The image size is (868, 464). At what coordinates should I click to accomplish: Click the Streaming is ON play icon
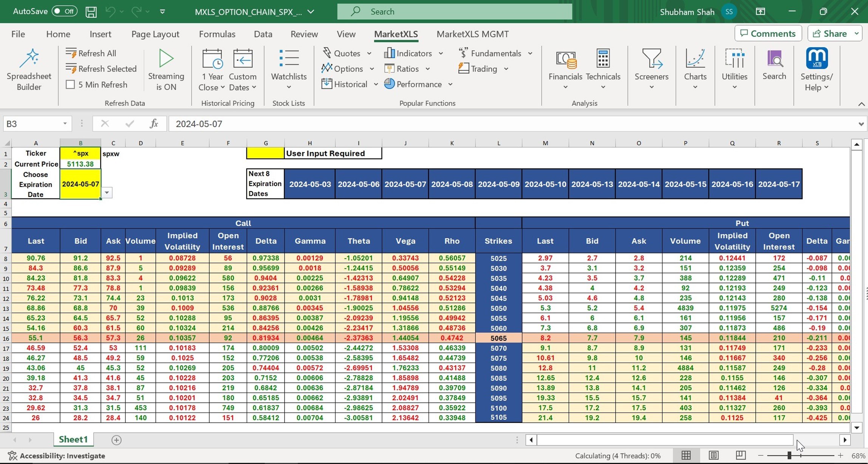point(166,59)
